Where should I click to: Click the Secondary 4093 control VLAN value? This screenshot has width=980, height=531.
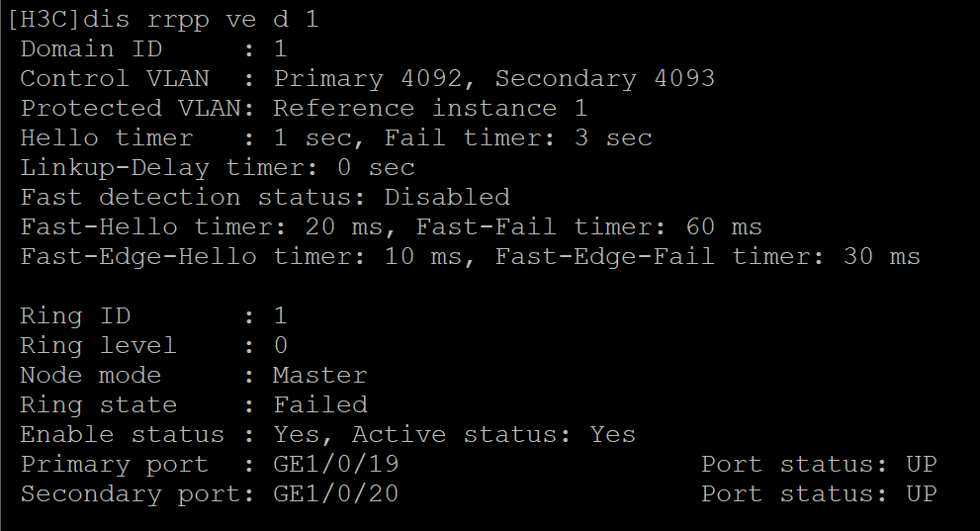(604, 78)
